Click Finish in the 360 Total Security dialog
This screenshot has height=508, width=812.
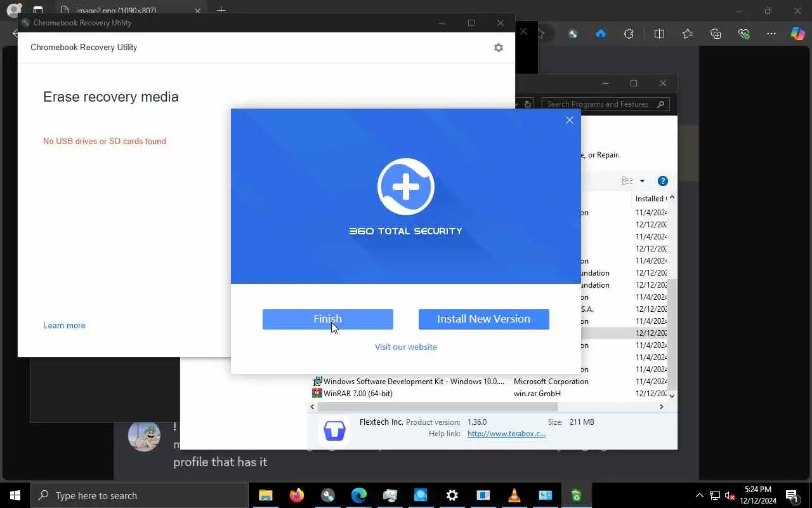pyautogui.click(x=328, y=319)
